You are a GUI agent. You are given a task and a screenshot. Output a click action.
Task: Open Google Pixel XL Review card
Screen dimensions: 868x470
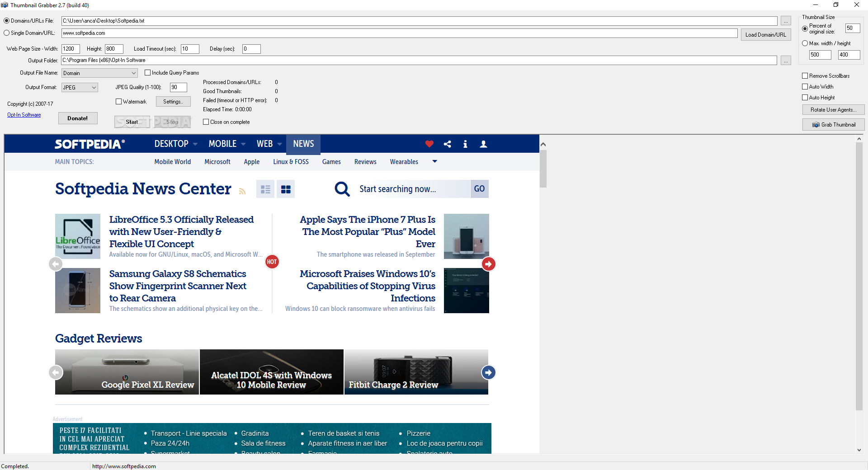point(127,372)
